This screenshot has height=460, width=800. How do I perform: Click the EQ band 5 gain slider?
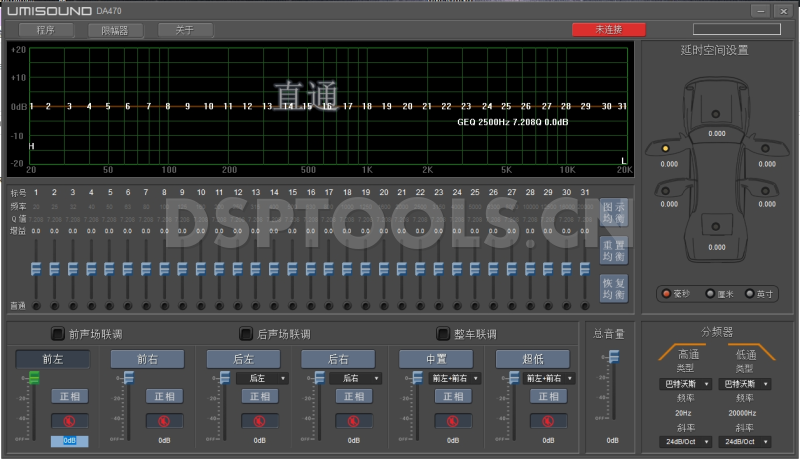[x=109, y=269]
